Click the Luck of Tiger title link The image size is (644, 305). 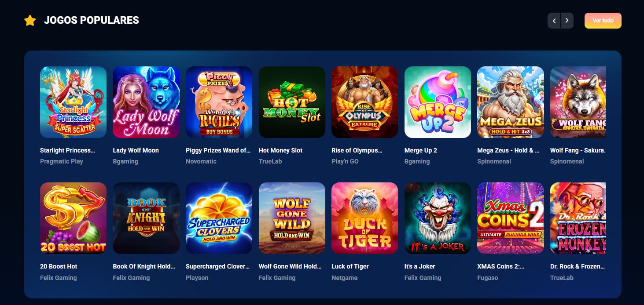350,266
